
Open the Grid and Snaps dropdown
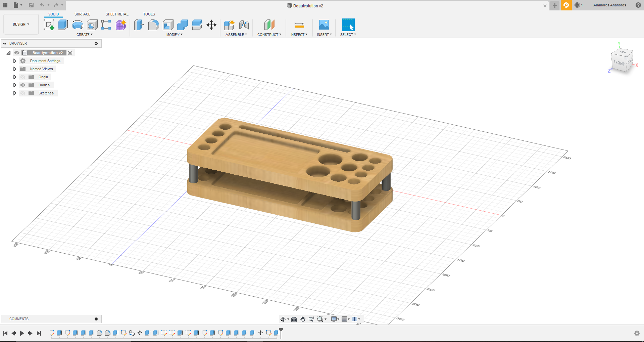[345, 319]
